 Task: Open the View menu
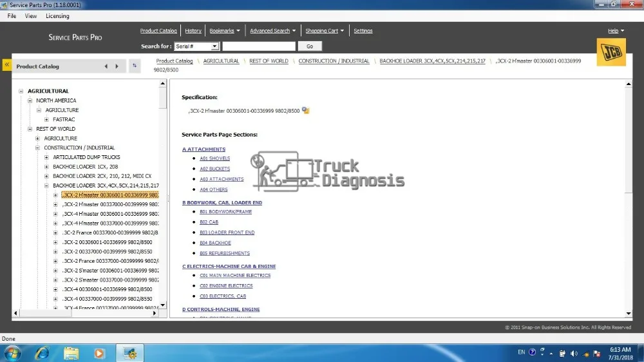[x=31, y=16]
